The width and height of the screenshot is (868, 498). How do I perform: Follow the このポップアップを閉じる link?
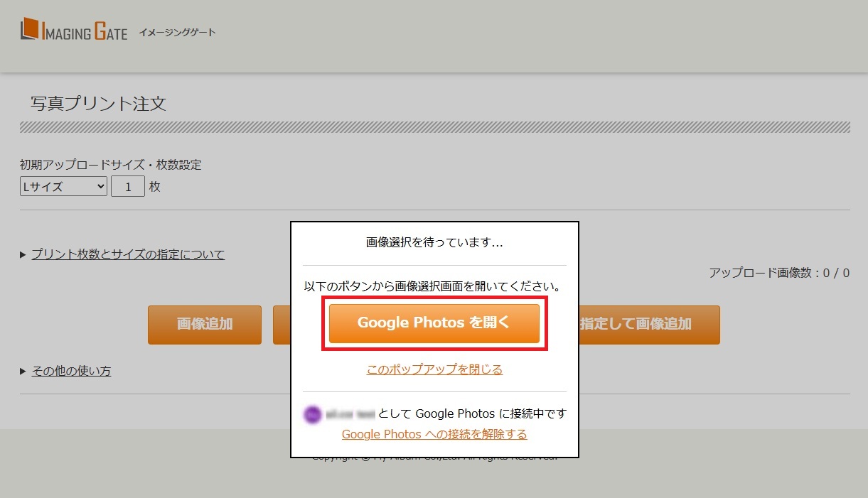tap(434, 369)
